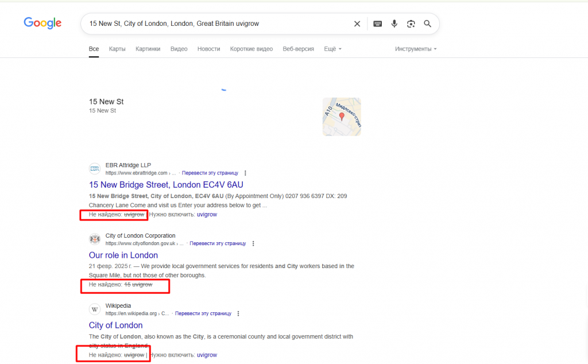
Task: Select the Все tab
Action: [x=94, y=49]
